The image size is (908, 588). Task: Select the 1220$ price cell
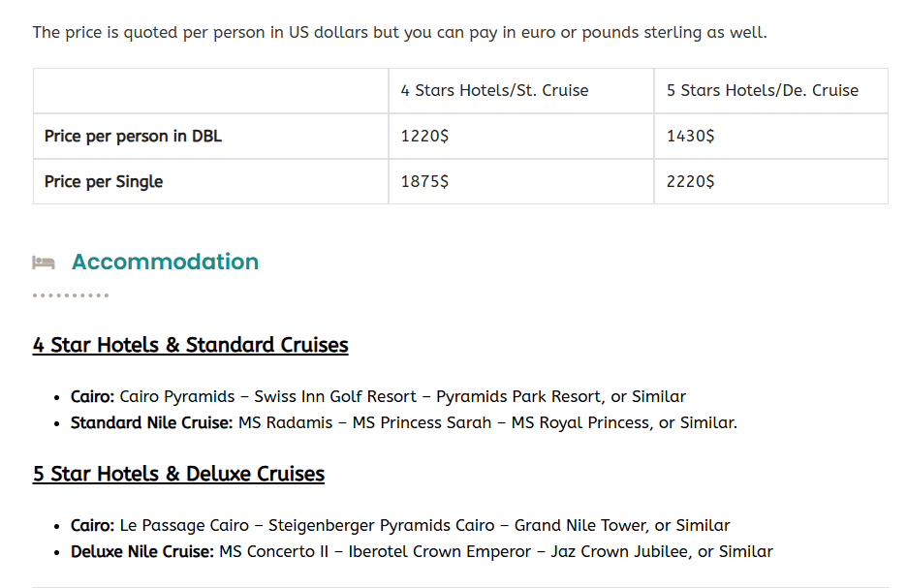pos(424,137)
